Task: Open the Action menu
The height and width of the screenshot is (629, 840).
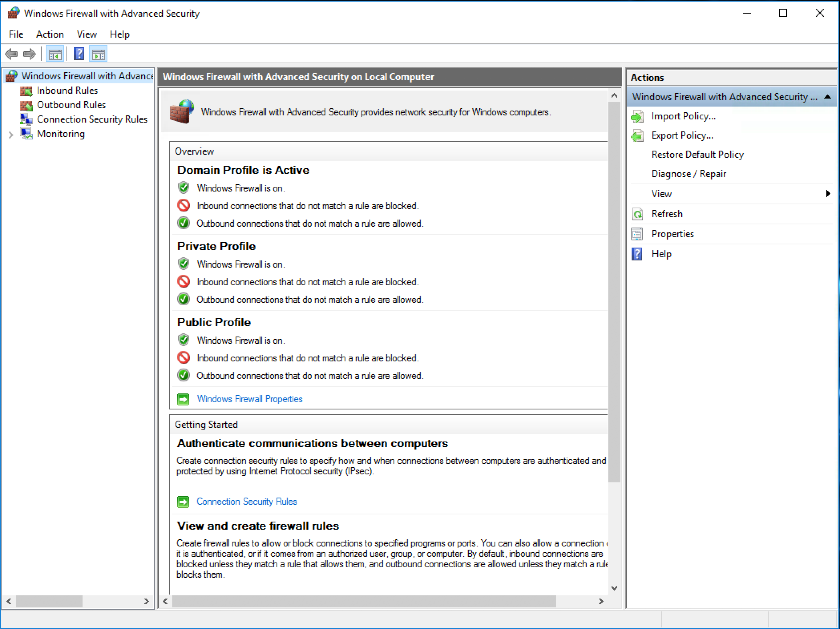Action: coord(50,34)
